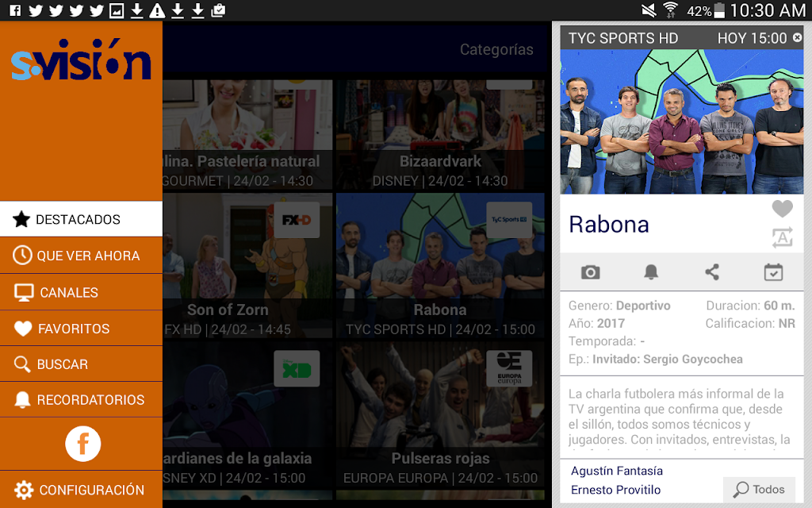Click the TYC SPORTS HD header label
The width and height of the screenshot is (812, 508).
point(623,38)
